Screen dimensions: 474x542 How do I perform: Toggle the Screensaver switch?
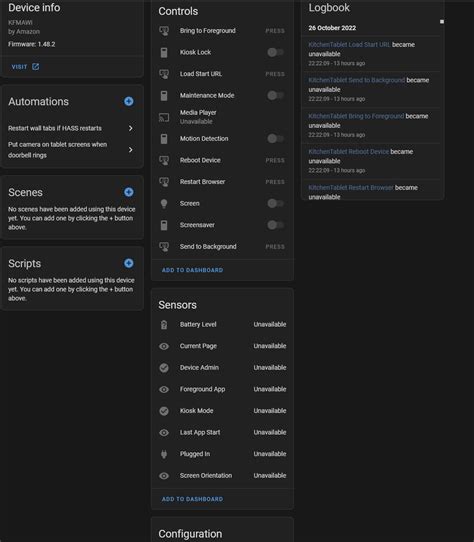click(x=276, y=225)
